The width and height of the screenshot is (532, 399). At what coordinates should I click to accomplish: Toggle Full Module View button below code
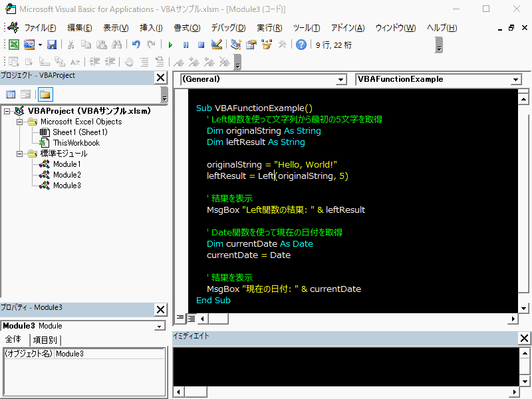coord(192,319)
